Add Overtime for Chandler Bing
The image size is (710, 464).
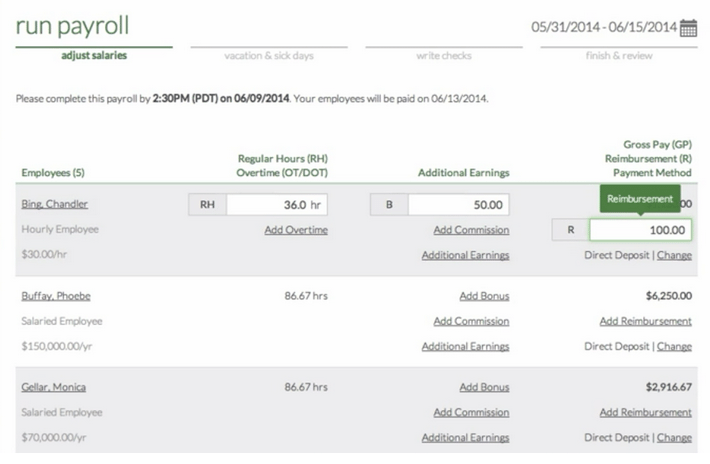pos(296,230)
